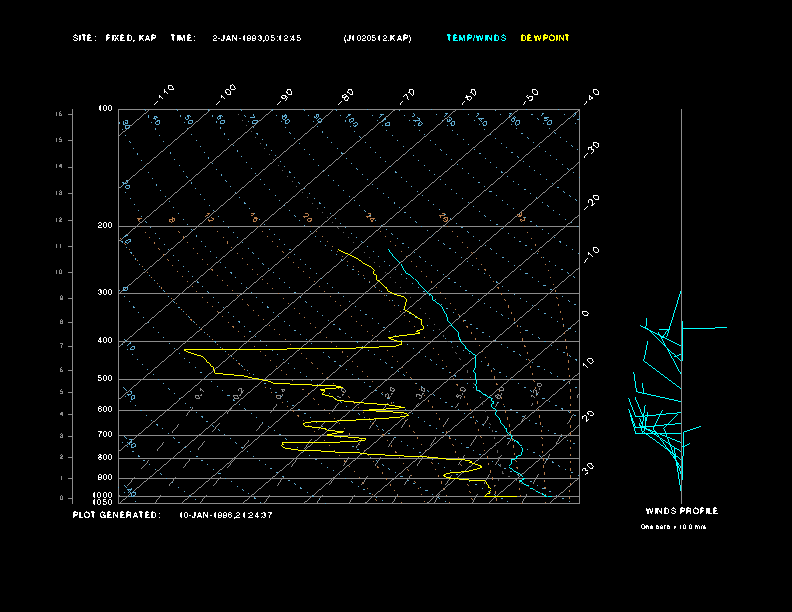Click the 100 pressure label at chart top
This screenshot has height=612, width=792.
pyautogui.click(x=105, y=109)
